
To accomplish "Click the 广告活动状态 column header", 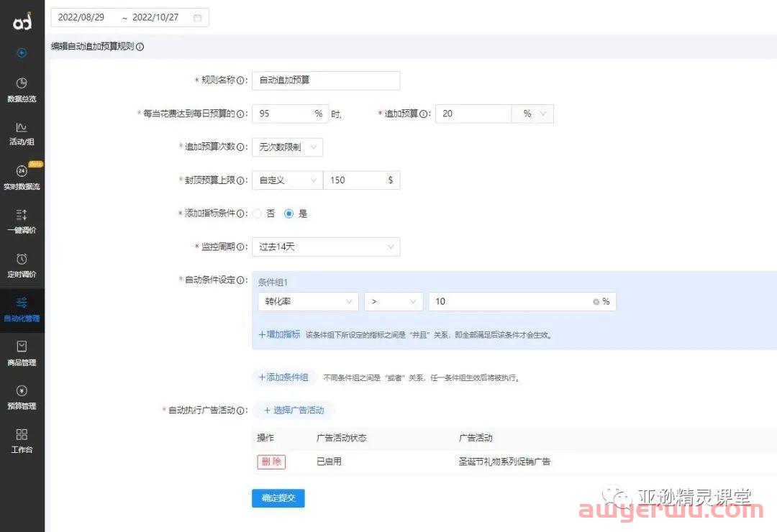I will click(x=342, y=438).
